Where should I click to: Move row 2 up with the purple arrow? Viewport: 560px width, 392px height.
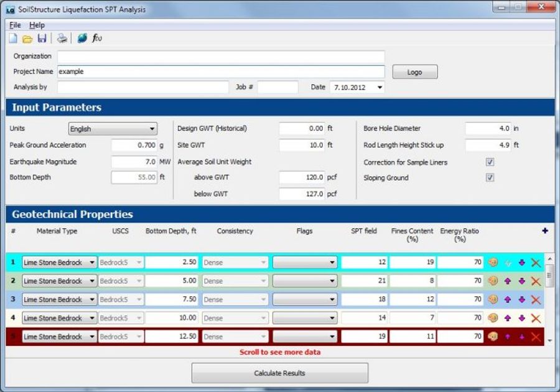pyautogui.click(x=507, y=281)
